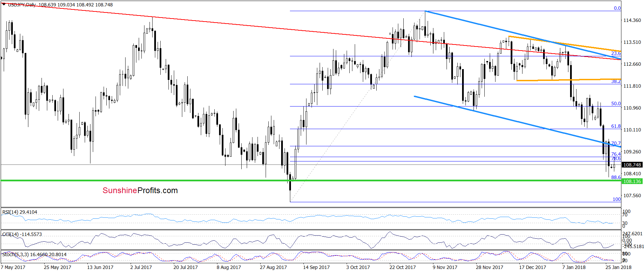This screenshot has width=644, height=272.
Task: Select the lower blue channel line
Action: [517, 122]
